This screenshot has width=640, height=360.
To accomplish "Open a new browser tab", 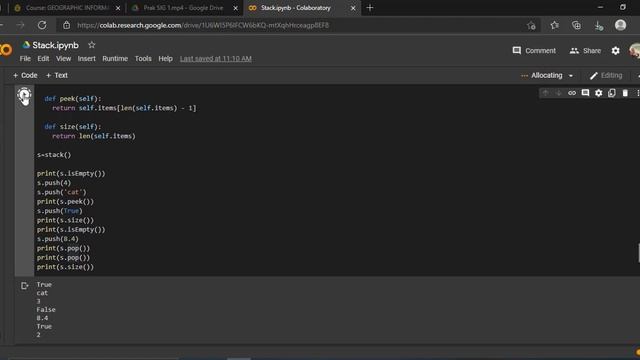I will point(370,8).
